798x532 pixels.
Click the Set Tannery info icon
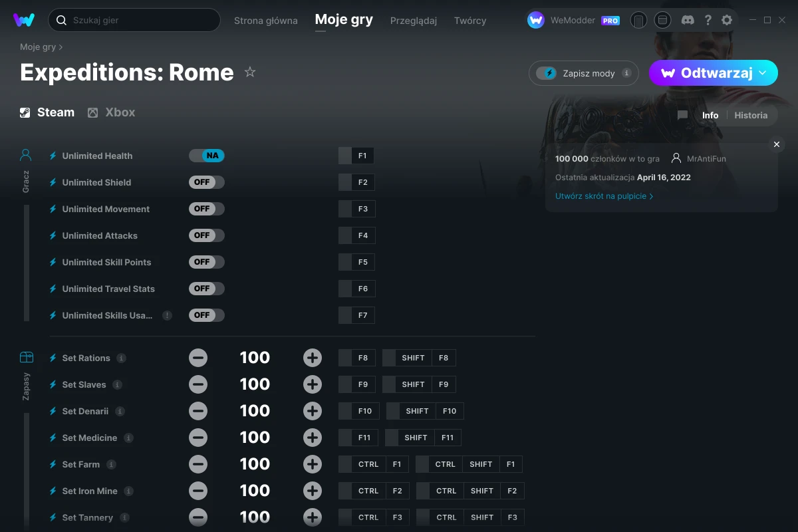click(124, 517)
